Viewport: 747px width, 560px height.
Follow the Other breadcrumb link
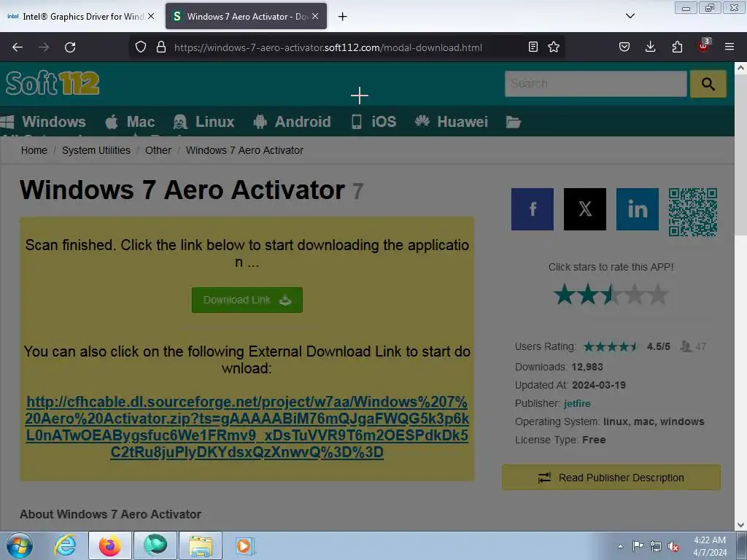(x=158, y=150)
